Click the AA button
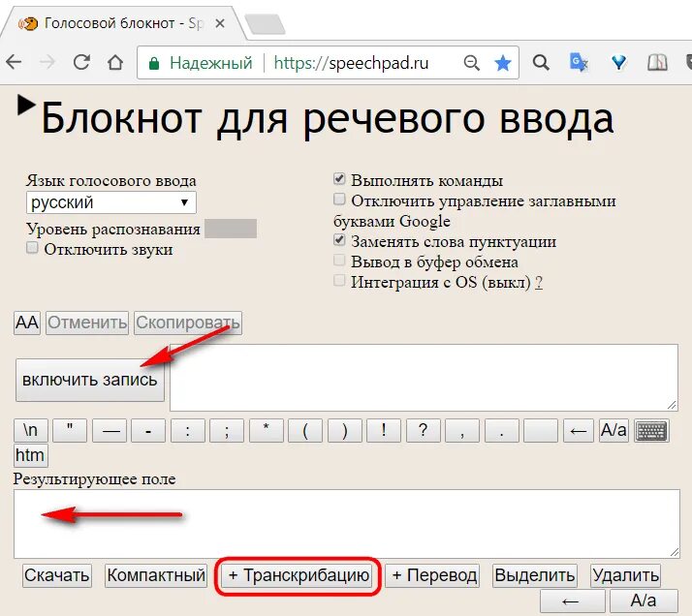The image size is (692, 616). coord(27,323)
